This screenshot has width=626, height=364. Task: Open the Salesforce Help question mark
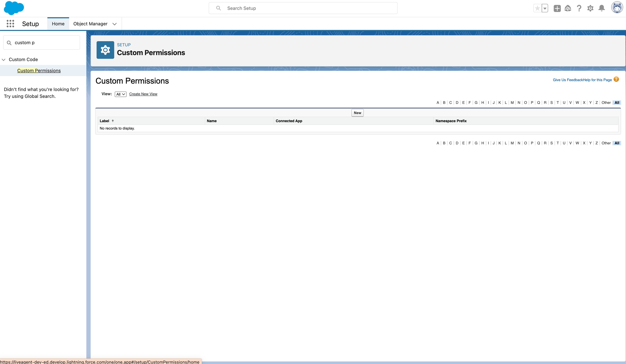pos(579,8)
